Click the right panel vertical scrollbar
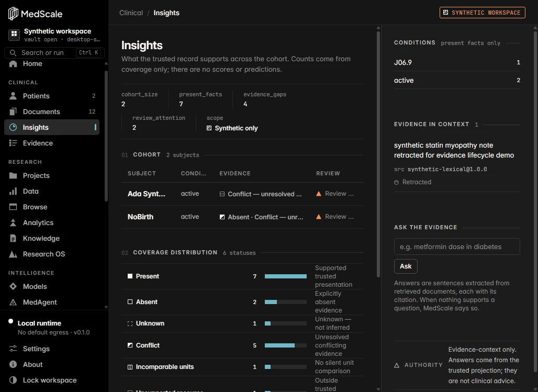Viewport: 538px width, 392px height. tap(535, 202)
